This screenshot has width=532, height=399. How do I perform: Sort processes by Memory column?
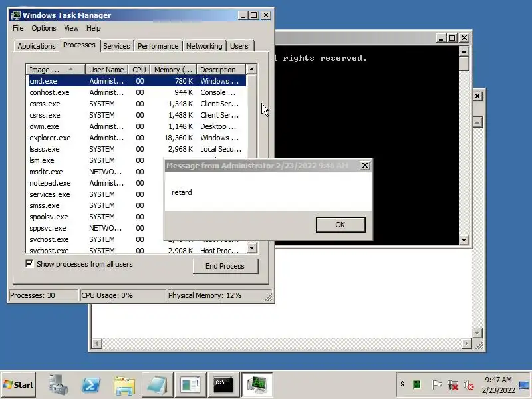pyautogui.click(x=174, y=70)
